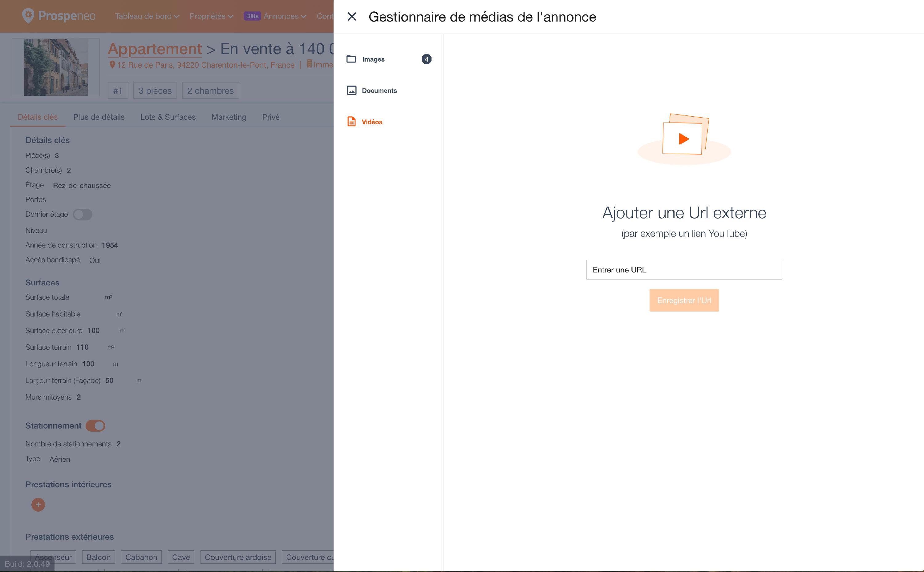
Task: Expand the Tableau de bord menu
Action: click(x=147, y=16)
